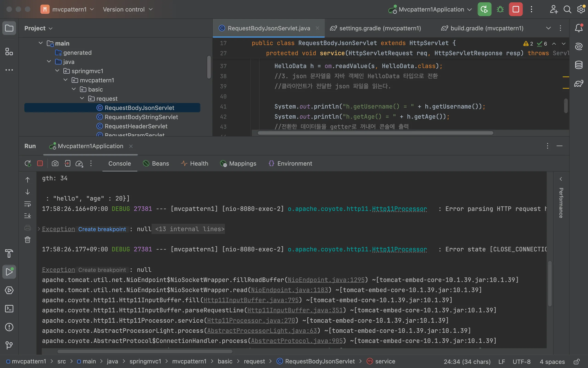Toggle the Run tool window button in left sidebar

9,272
